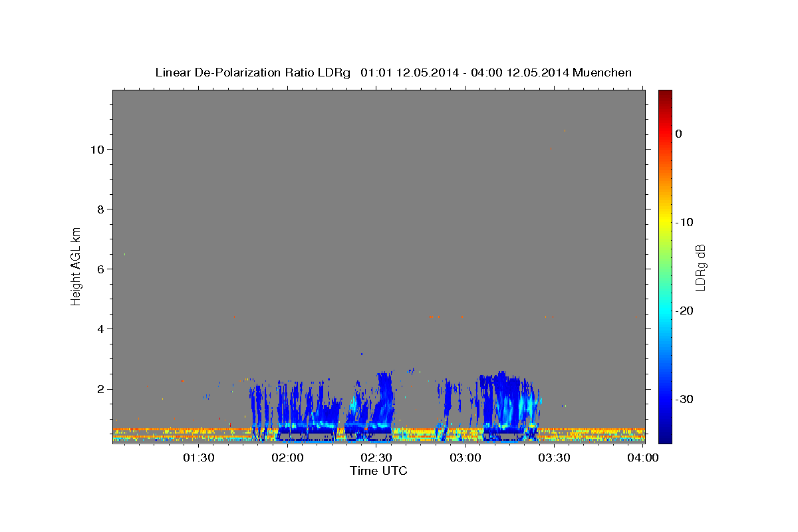Click the 02:00 time tick label
Screen dimensions: 798x532
288,458
